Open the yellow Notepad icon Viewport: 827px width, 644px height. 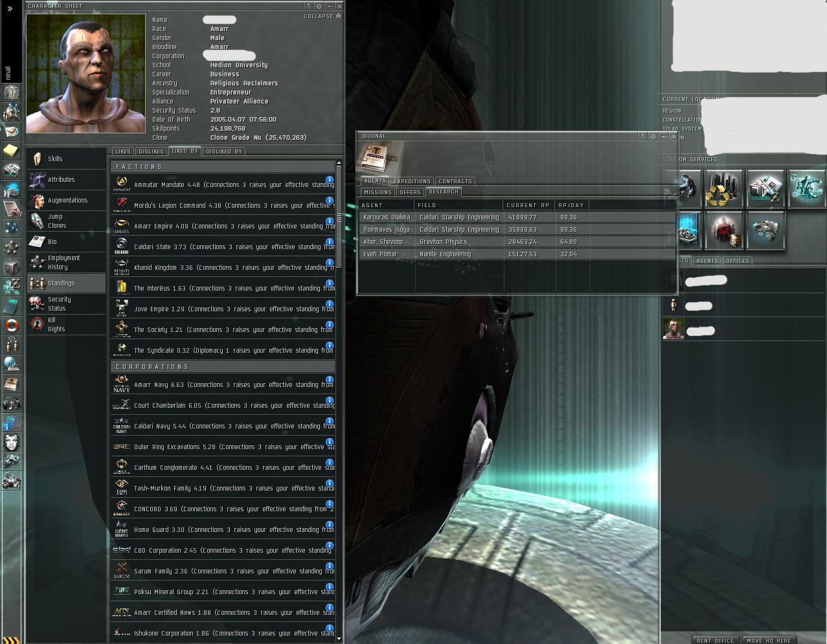[x=12, y=150]
